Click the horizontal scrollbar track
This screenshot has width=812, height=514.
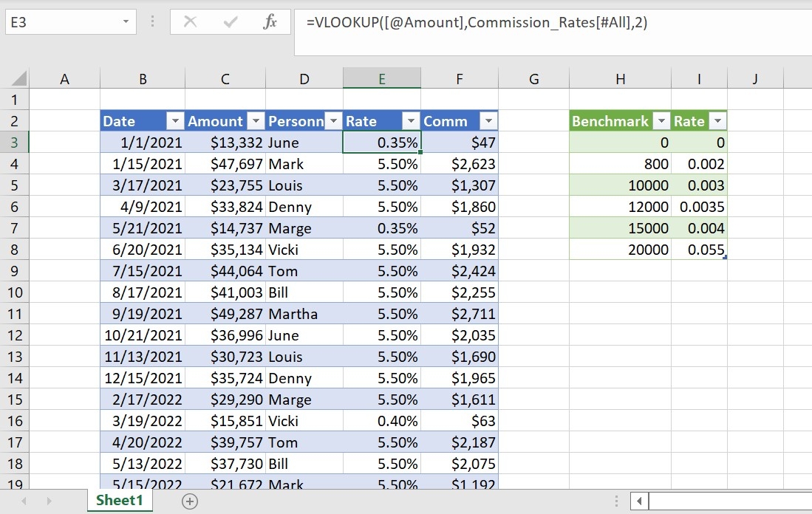click(731, 500)
